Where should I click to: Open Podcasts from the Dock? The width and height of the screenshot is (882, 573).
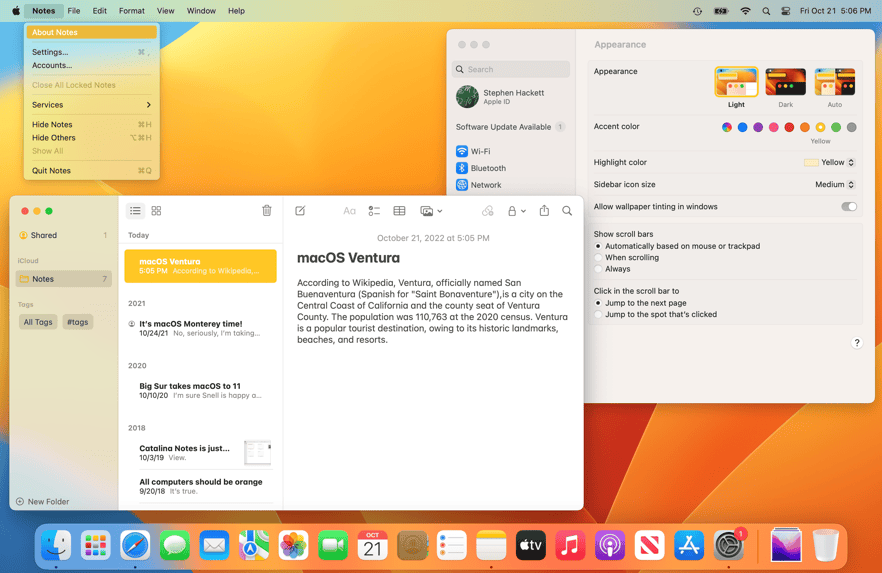pyautogui.click(x=610, y=545)
